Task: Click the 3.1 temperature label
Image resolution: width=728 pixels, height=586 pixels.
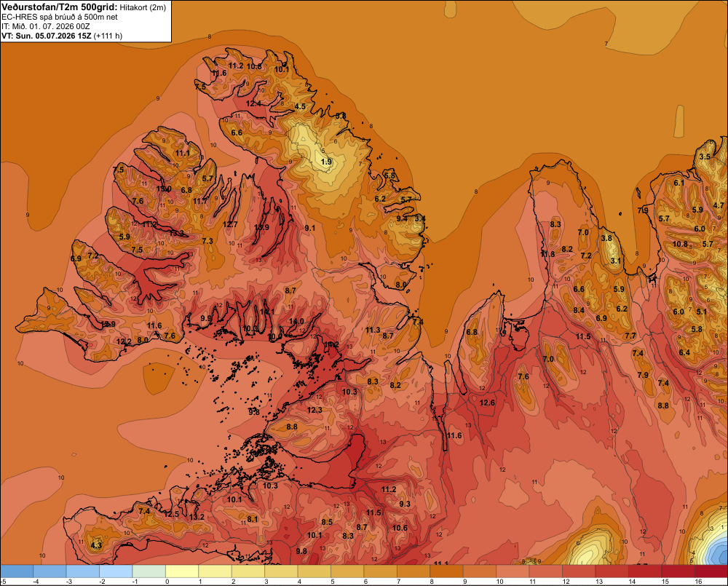Action: [616, 261]
